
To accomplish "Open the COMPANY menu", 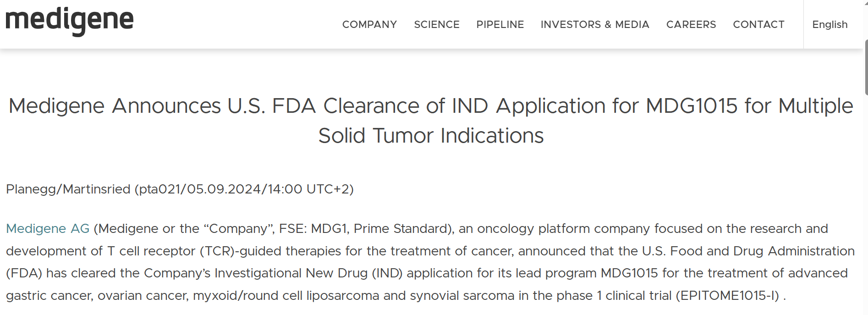I will 369,25.
